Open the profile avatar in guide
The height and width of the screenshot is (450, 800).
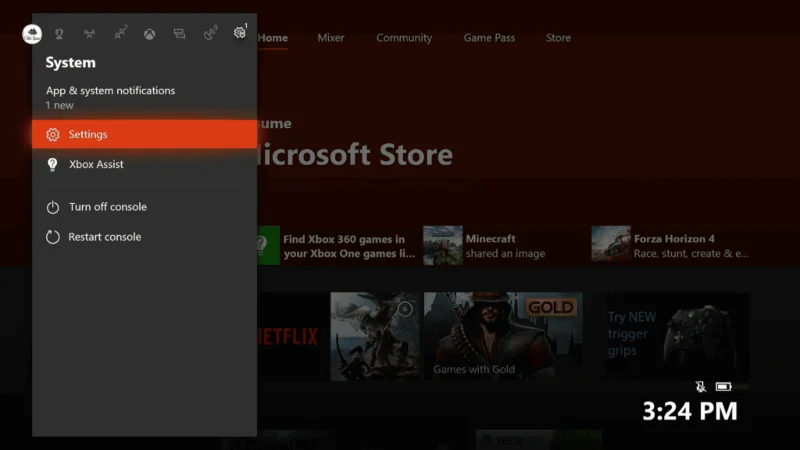pos(32,34)
